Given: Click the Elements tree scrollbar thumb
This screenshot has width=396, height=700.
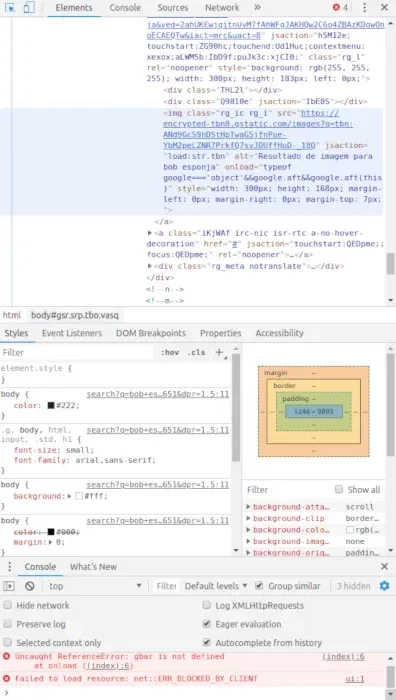Looking at the screenshot, I should (x=391, y=263).
